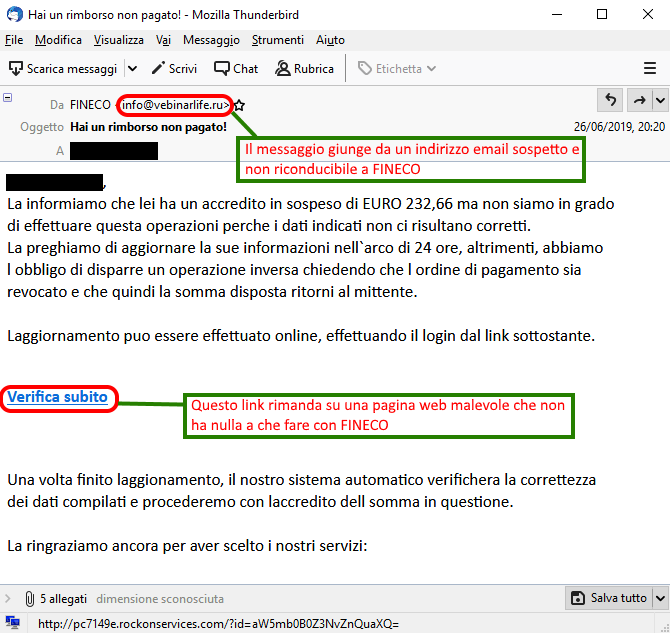Open the File menu
The height and width of the screenshot is (633, 670).
(x=14, y=40)
